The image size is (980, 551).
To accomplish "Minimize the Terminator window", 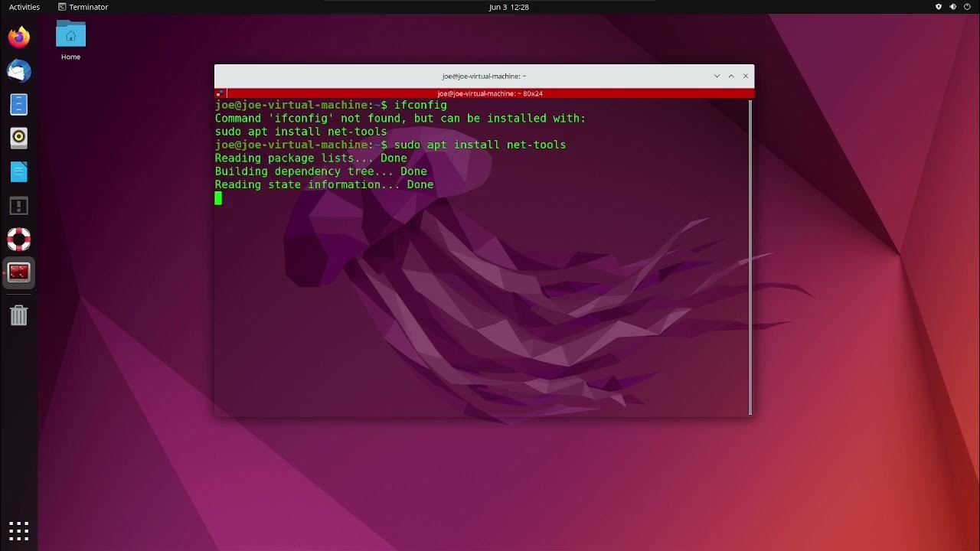I will click(717, 76).
